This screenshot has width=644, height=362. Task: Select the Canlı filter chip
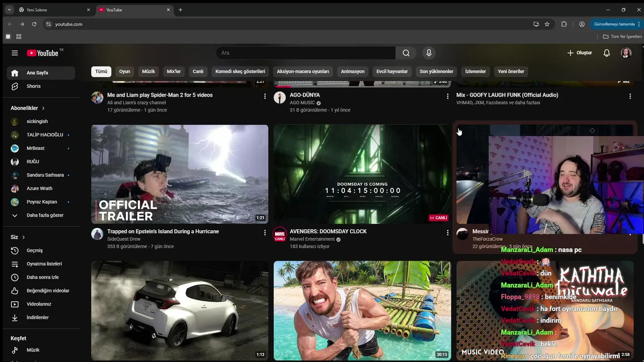[x=198, y=71]
